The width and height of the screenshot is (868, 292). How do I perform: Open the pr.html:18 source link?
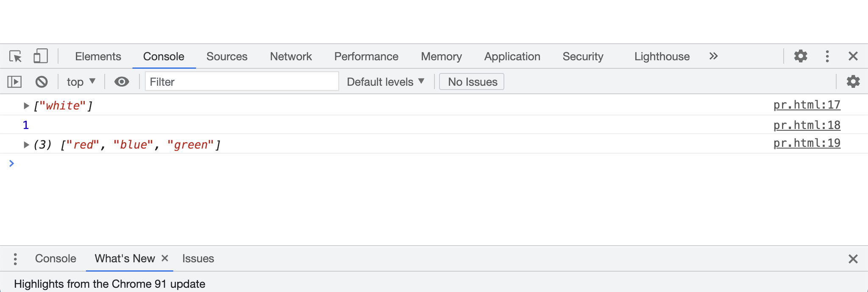pos(807,125)
